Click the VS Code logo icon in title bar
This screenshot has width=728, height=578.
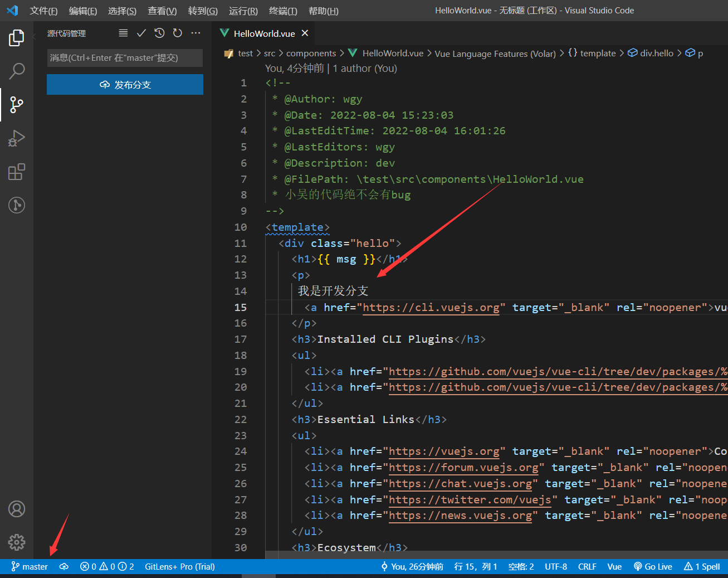[12, 11]
